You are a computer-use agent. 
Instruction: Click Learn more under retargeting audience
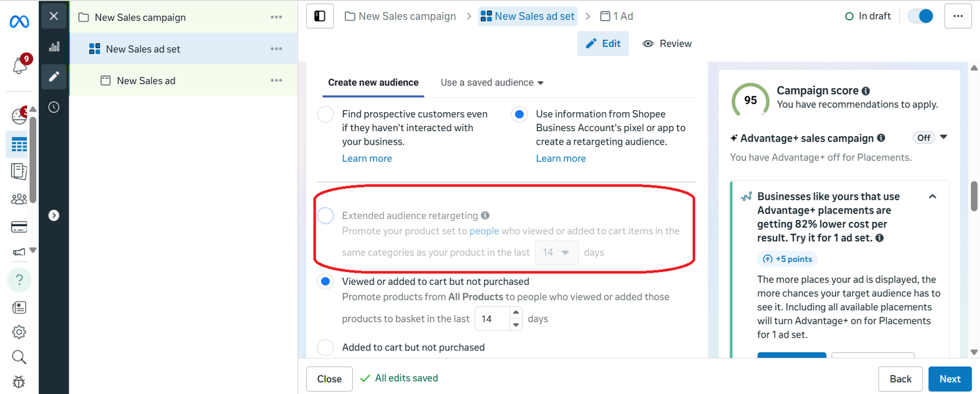click(560, 159)
